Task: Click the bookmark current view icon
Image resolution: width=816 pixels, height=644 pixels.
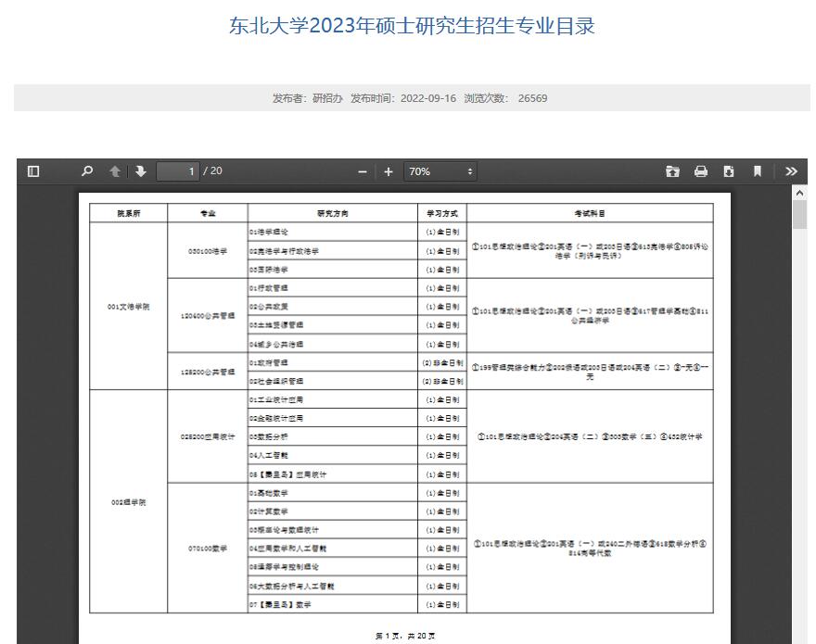Action: (758, 171)
